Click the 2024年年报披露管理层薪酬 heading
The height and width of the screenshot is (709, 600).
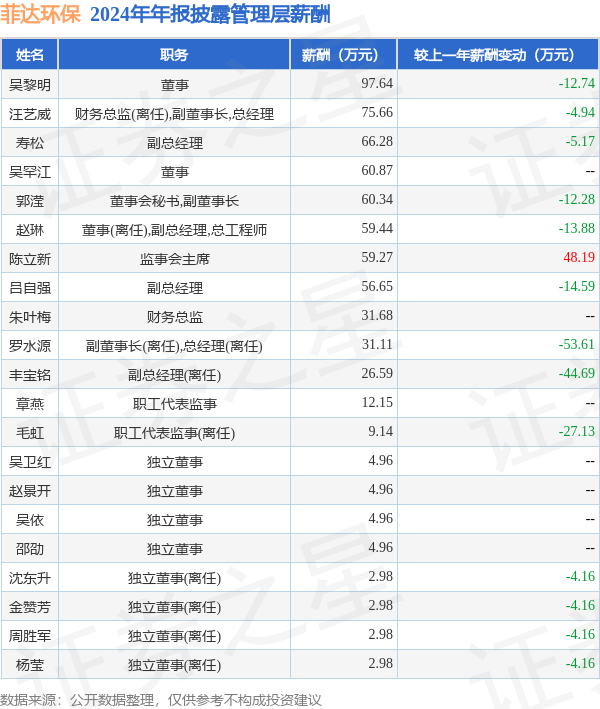click(x=210, y=14)
